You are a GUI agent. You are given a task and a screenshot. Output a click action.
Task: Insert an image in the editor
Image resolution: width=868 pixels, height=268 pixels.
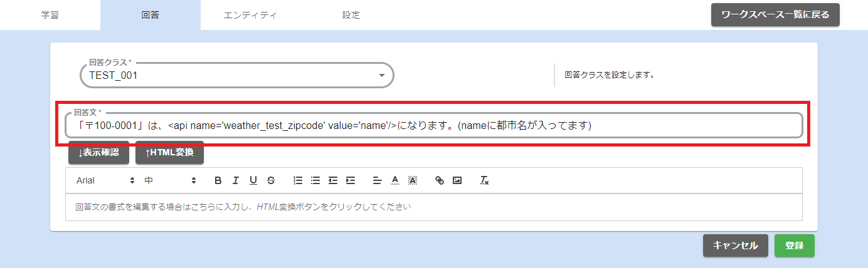pos(457,180)
